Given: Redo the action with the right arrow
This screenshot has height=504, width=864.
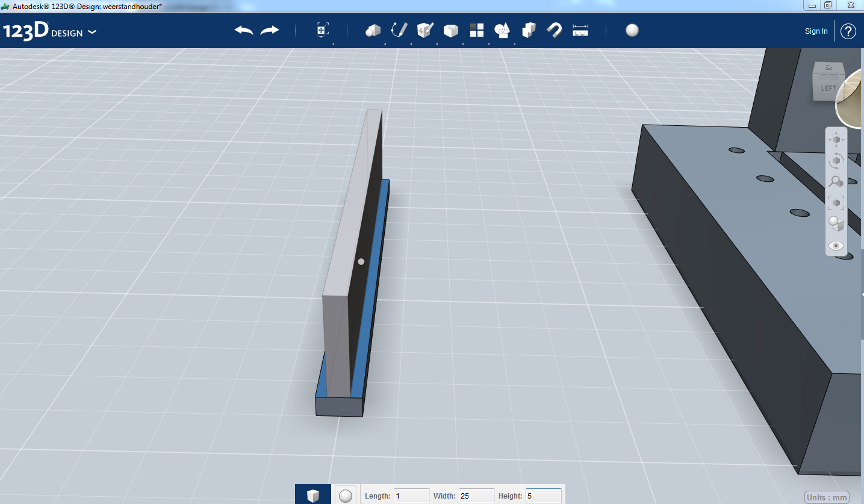Looking at the screenshot, I should [x=270, y=31].
